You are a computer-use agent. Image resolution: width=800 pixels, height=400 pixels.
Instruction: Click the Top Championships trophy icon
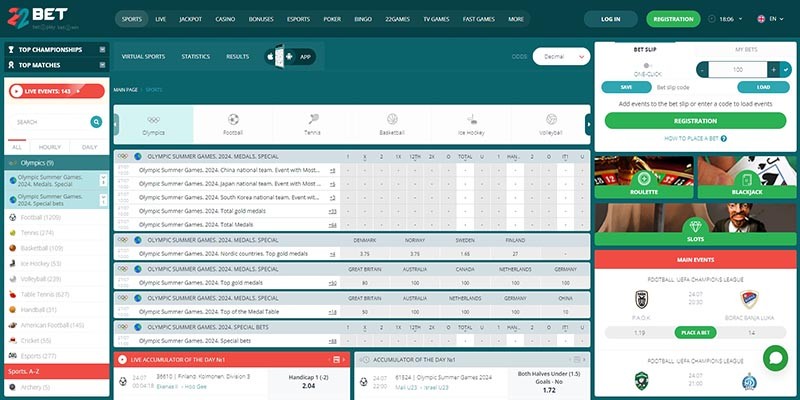coord(11,49)
